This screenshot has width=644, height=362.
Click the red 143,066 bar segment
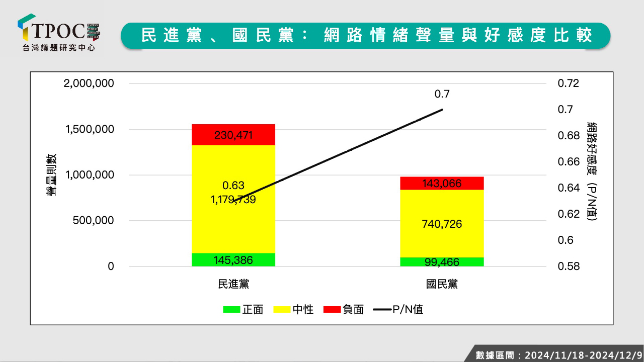pos(442,183)
